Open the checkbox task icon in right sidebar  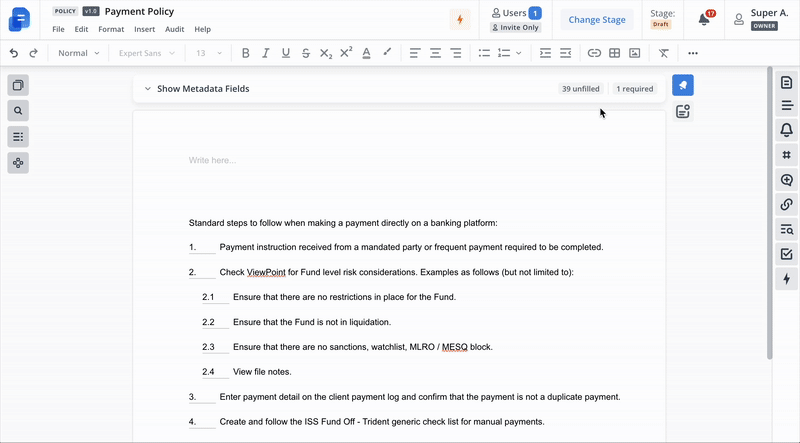click(x=786, y=254)
